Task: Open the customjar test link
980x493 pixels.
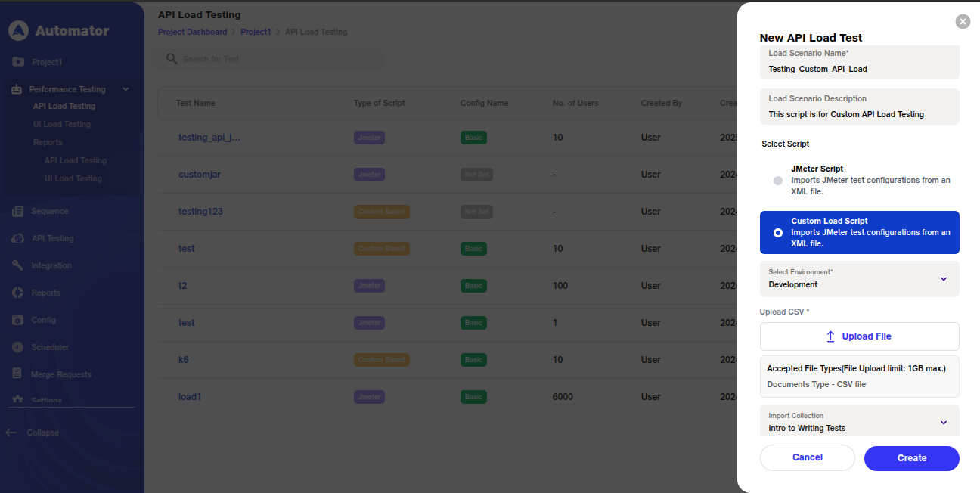Action: tap(200, 175)
